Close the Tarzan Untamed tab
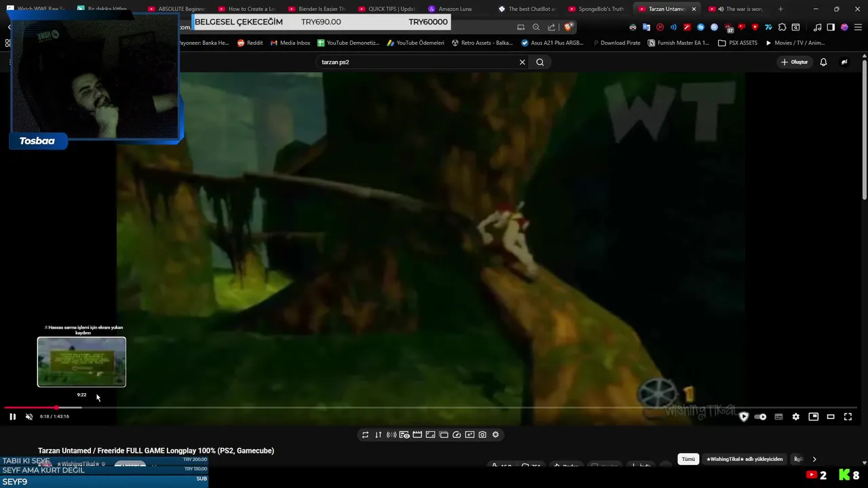This screenshot has width=868, height=488. pyautogui.click(x=694, y=9)
